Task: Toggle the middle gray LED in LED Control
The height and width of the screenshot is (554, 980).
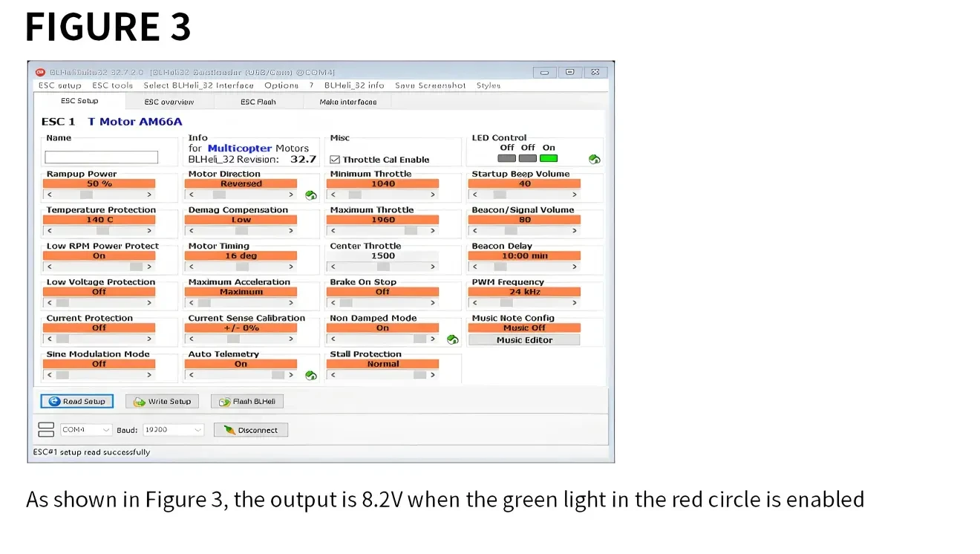Action: pos(528,158)
